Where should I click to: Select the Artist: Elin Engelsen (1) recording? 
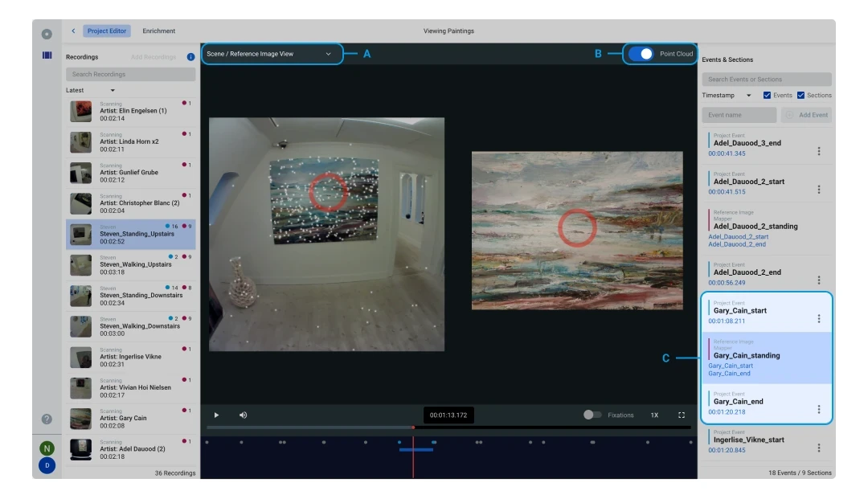[131, 111]
